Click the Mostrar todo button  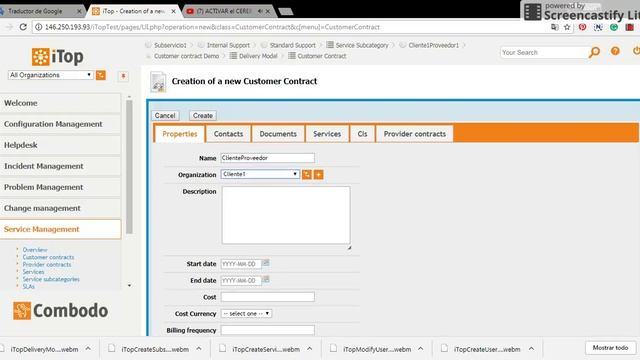point(610,348)
